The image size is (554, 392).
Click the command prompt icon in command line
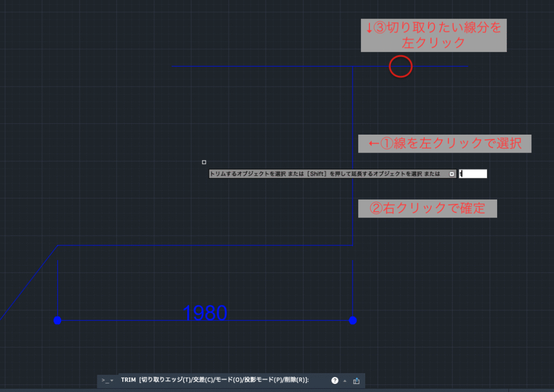click(x=104, y=381)
